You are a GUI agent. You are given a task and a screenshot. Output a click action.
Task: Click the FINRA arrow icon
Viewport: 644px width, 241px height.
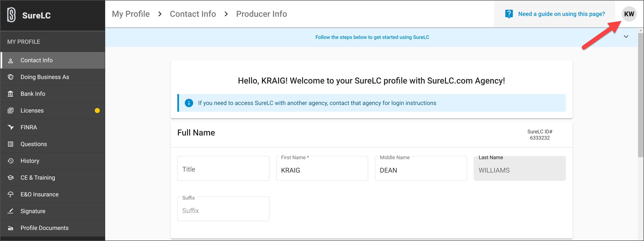11,127
